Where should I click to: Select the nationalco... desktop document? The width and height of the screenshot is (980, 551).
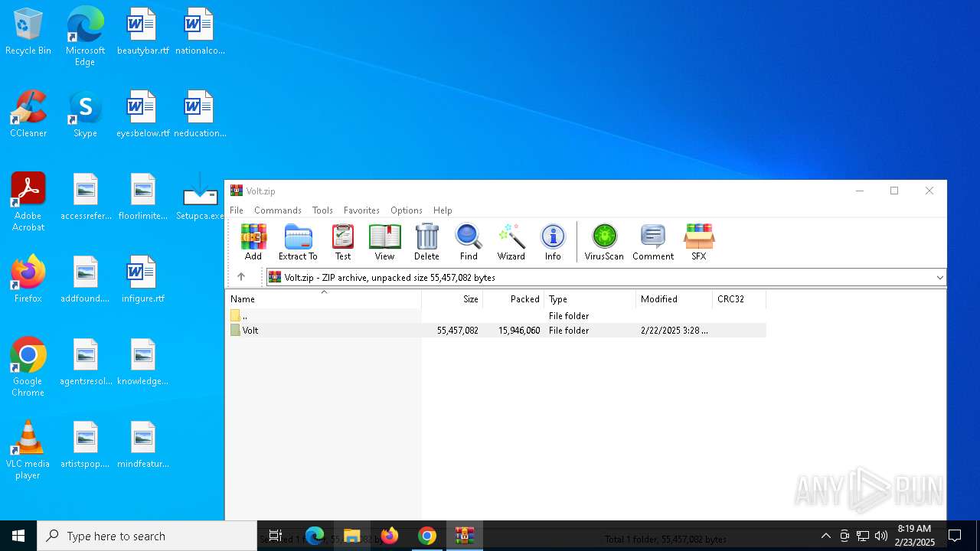[x=200, y=31]
